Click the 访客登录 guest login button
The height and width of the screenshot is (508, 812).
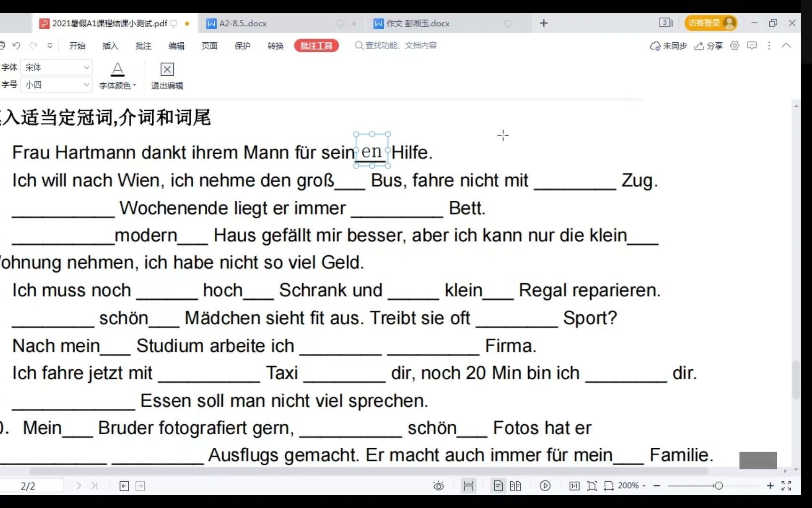(x=710, y=23)
